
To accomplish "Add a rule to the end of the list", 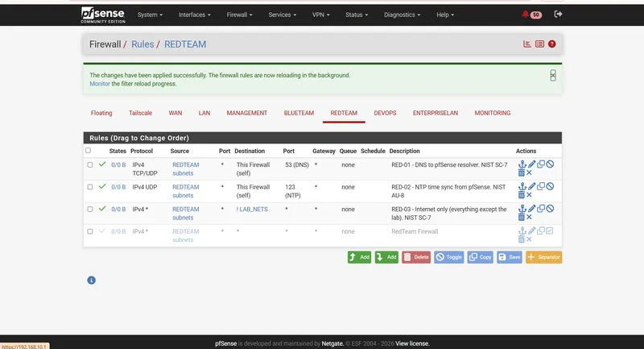I will coord(386,257).
